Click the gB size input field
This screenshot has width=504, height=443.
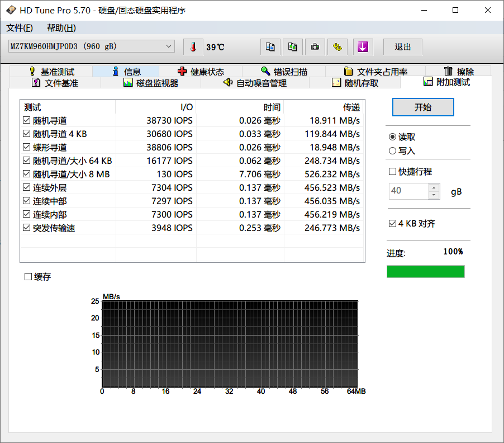(408, 191)
